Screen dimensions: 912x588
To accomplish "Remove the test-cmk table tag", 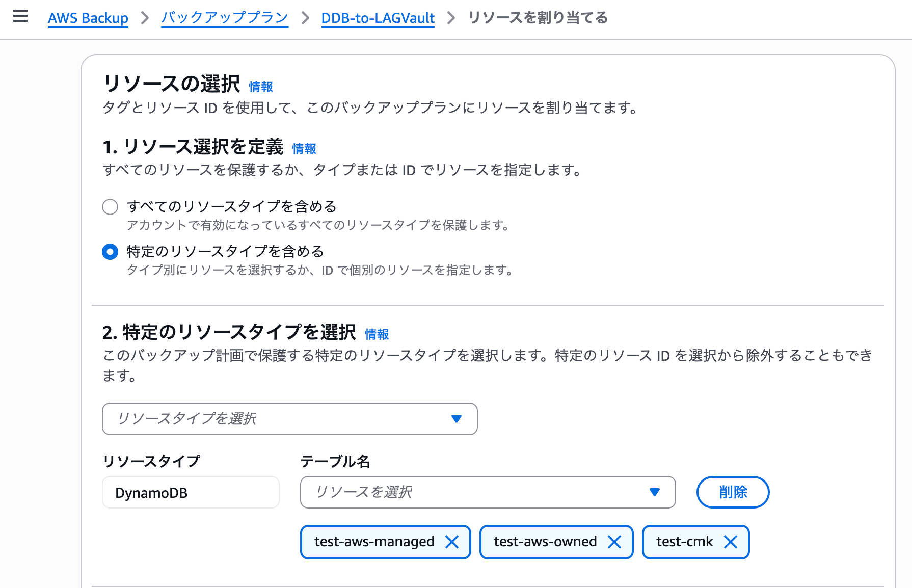I will [731, 542].
